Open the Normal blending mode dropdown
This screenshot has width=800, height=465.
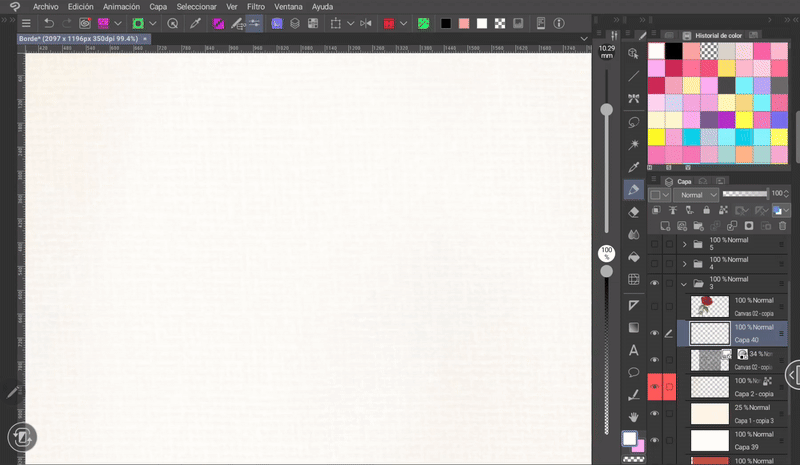tap(696, 195)
